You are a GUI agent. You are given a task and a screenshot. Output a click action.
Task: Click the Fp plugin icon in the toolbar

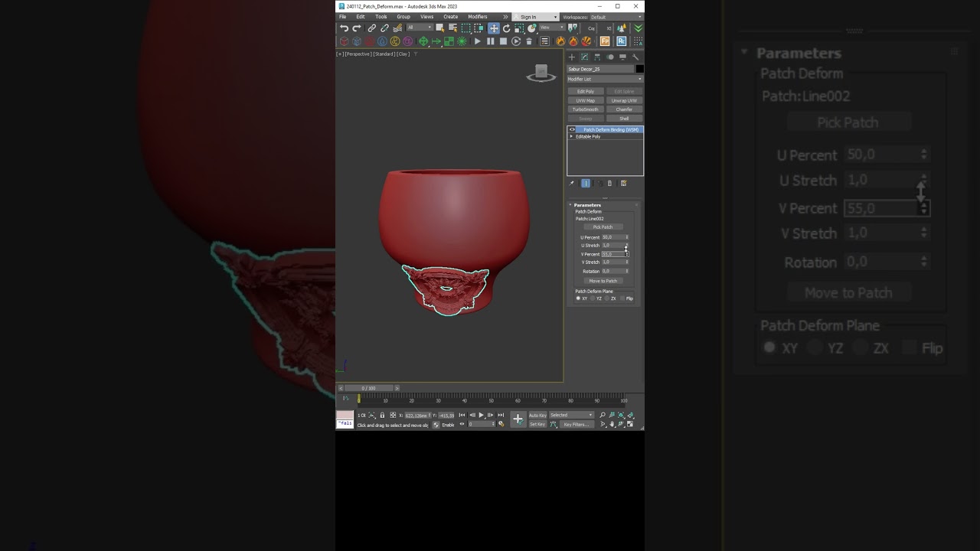605,41
